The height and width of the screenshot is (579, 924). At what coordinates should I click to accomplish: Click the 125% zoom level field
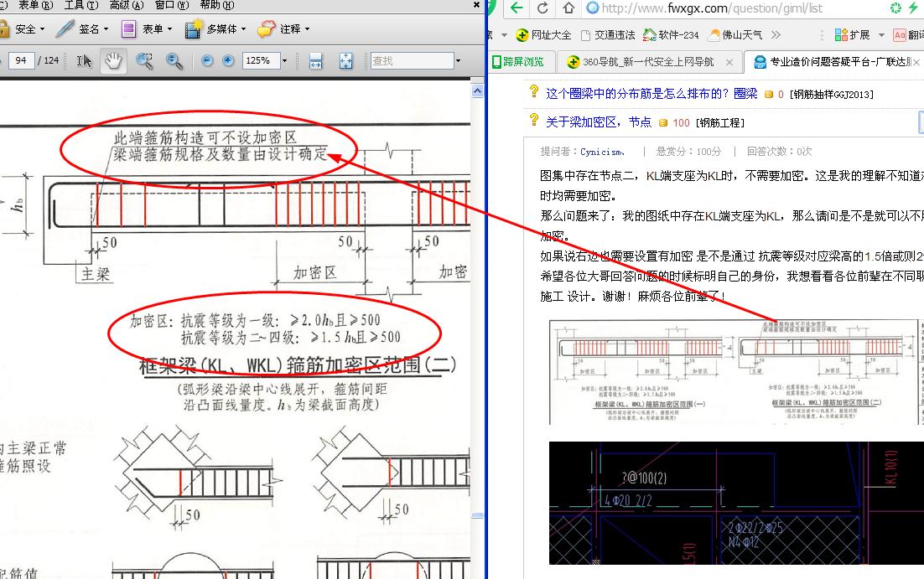[261, 60]
